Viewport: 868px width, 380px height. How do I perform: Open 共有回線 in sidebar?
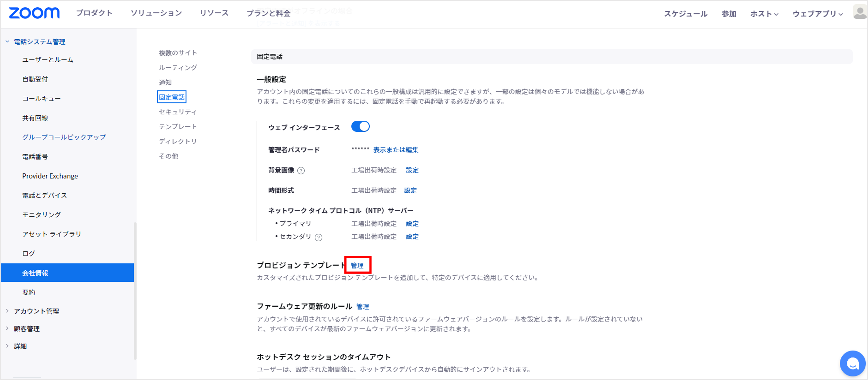[35, 118]
